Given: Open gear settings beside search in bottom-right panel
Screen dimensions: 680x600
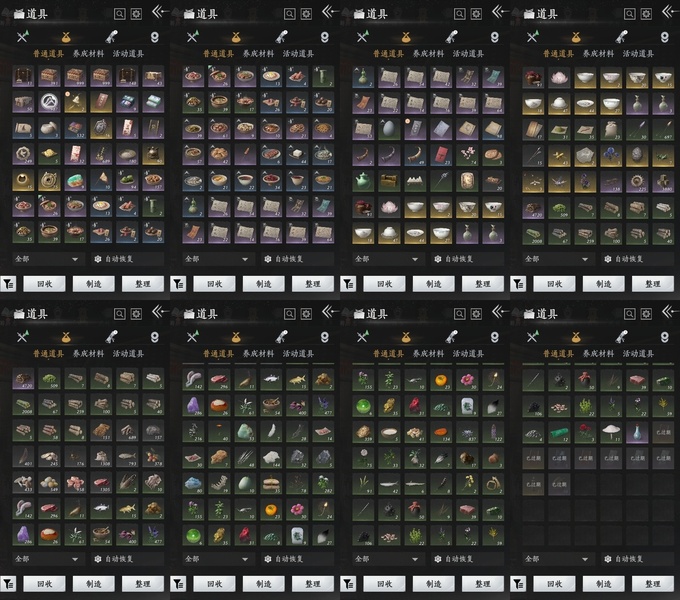Looking at the screenshot, I should [646, 314].
